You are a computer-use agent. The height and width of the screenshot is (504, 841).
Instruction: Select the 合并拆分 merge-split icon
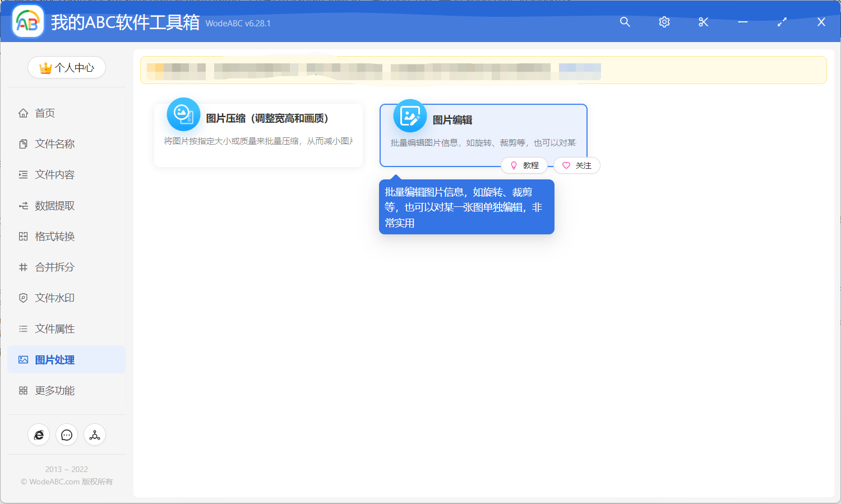(22, 267)
